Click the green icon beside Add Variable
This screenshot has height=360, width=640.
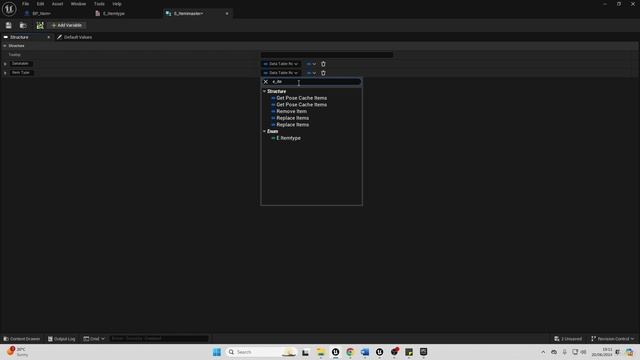click(40, 25)
